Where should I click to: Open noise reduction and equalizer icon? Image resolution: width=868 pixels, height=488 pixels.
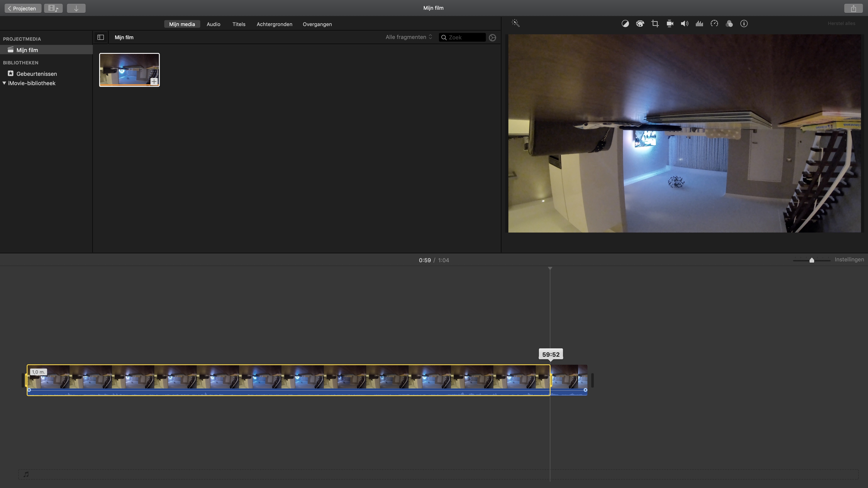pyautogui.click(x=699, y=24)
